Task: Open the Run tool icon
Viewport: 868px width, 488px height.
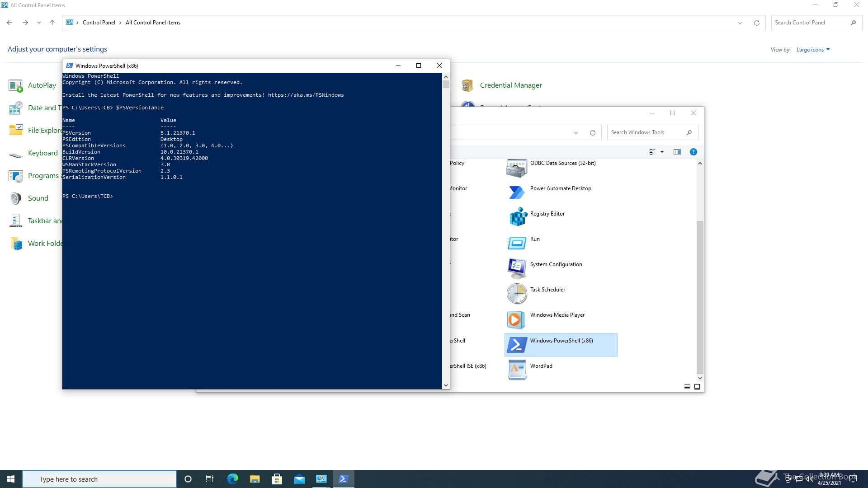Action: (517, 244)
